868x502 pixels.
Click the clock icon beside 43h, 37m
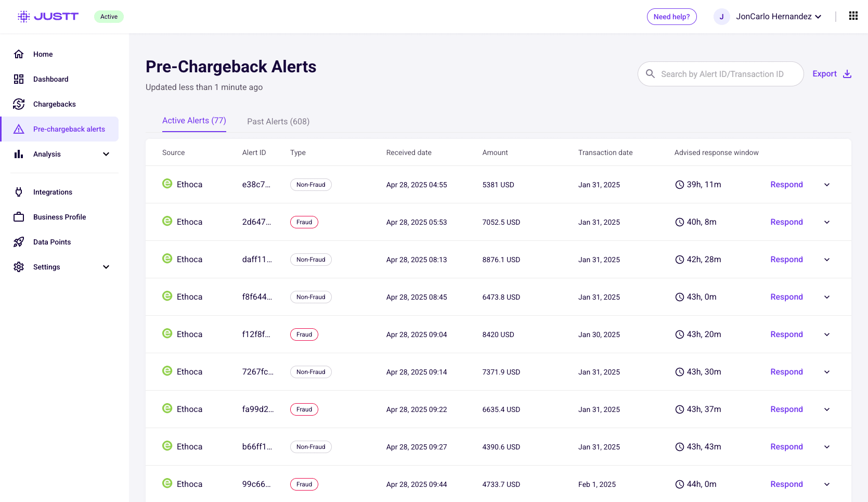tap(679, 409)
